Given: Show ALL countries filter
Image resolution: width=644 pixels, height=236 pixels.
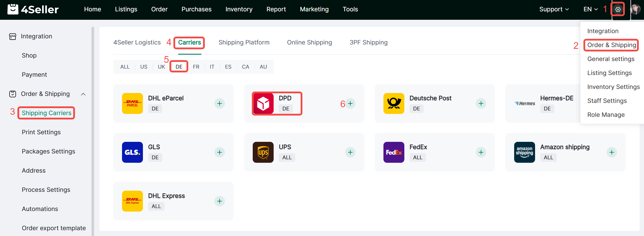Looking at the screenshot, I should coord(125,67).
